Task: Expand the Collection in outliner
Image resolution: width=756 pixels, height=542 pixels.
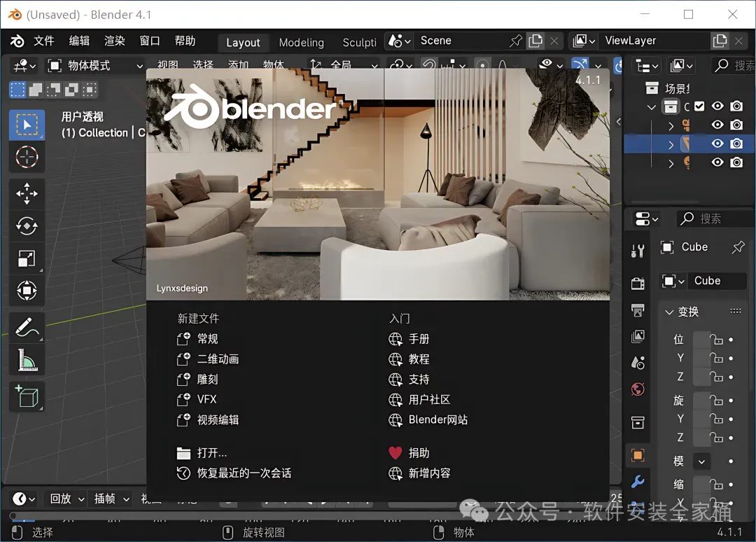Action: tap(652, 107)
